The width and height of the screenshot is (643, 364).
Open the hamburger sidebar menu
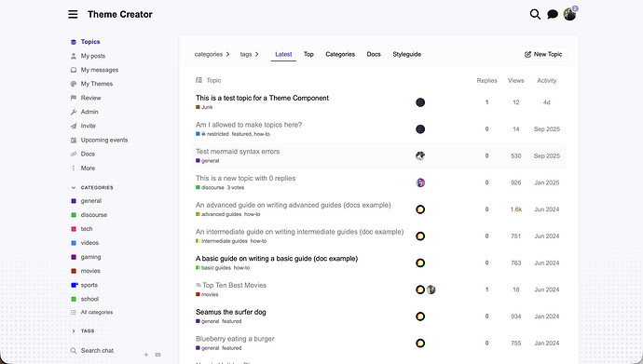coord(73,14)
